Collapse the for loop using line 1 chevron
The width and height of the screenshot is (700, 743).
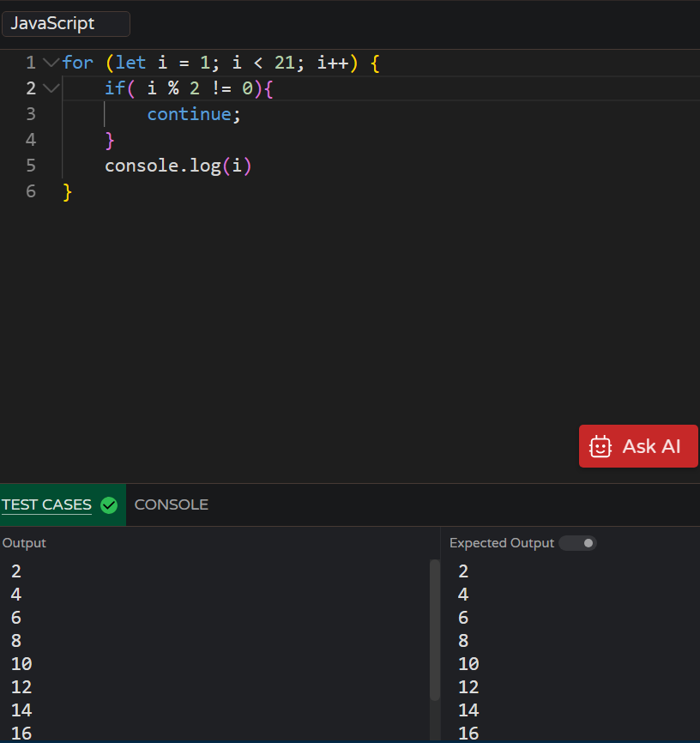50,62
